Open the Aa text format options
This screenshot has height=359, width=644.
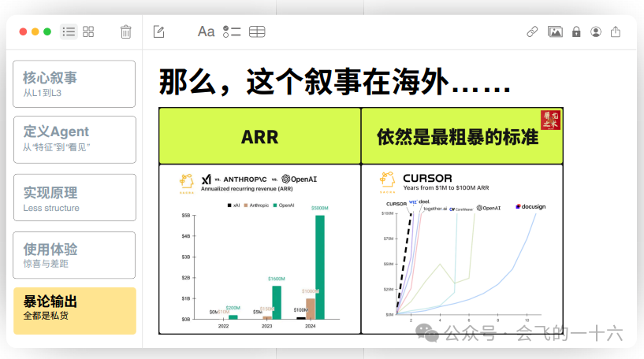pos(207,31)
